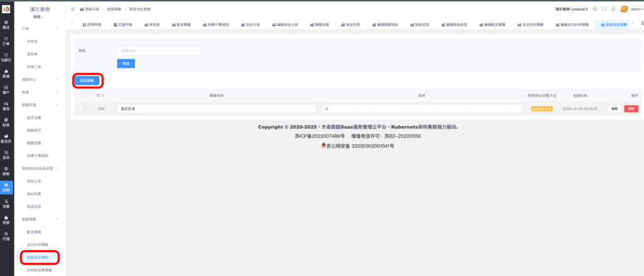The width and height of the screenshot is (644, 276).
Task: Click the 数据 chart icon in left rail
Action: coord(6,73)
